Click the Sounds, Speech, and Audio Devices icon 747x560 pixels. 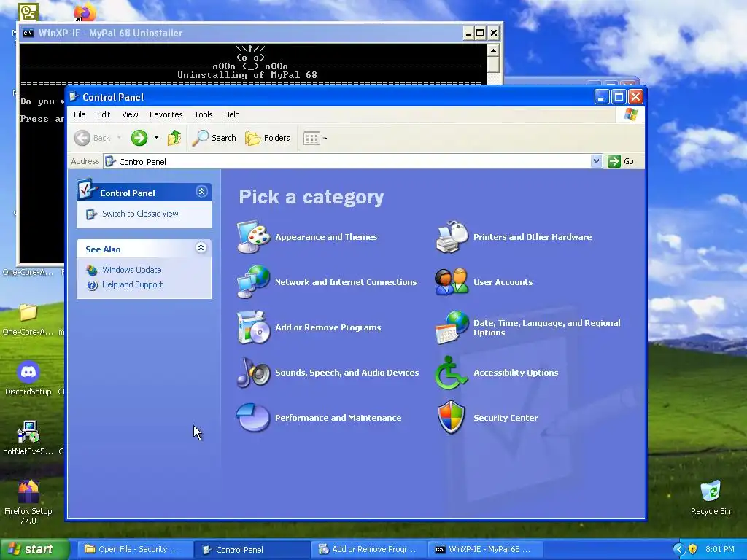pyautogui.click(x=253, y=373)
